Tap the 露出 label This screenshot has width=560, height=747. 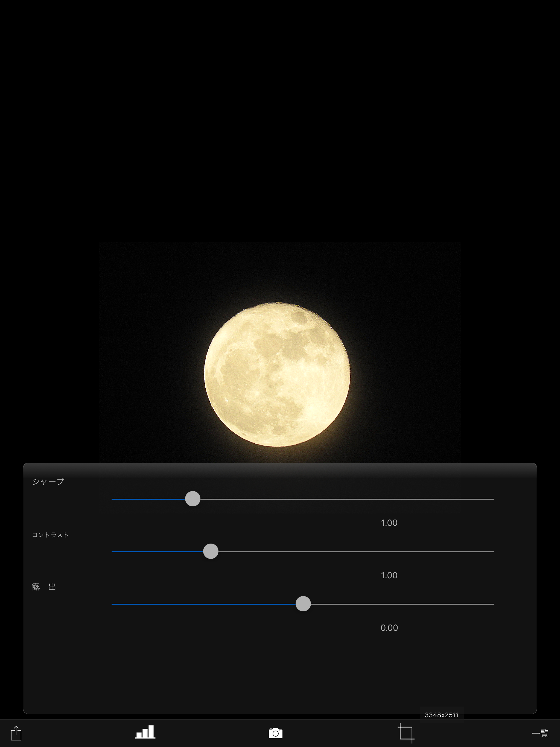click(x=44, y=587)
